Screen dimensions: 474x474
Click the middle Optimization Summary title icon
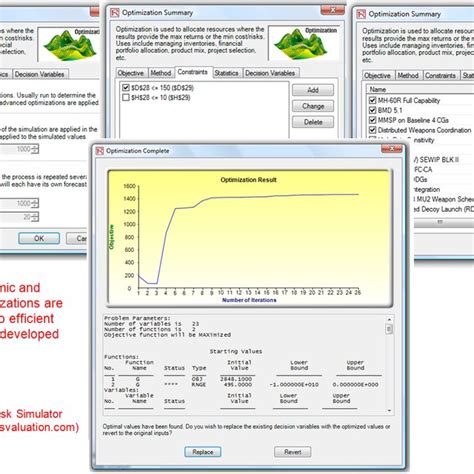(115, 13)
